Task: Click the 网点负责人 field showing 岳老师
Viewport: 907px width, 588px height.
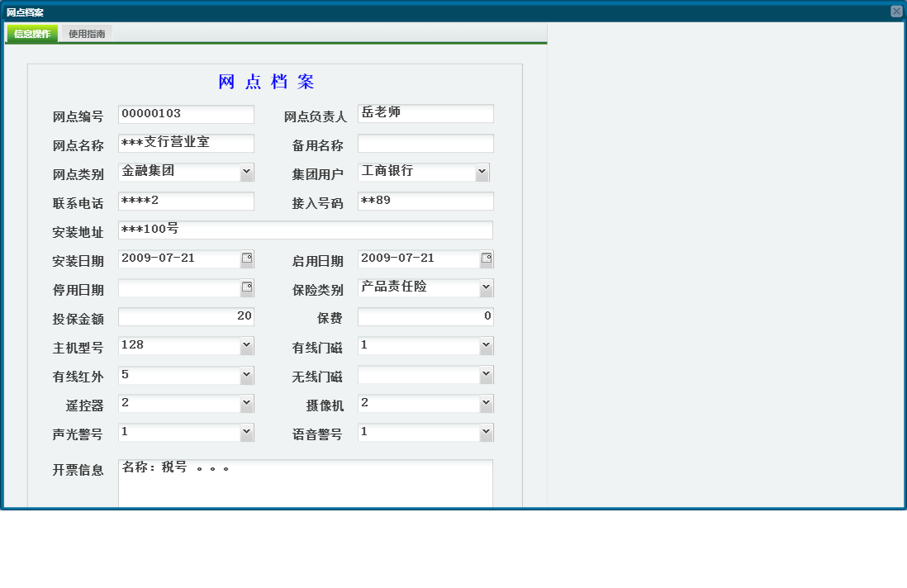Action: pos(425,114)
